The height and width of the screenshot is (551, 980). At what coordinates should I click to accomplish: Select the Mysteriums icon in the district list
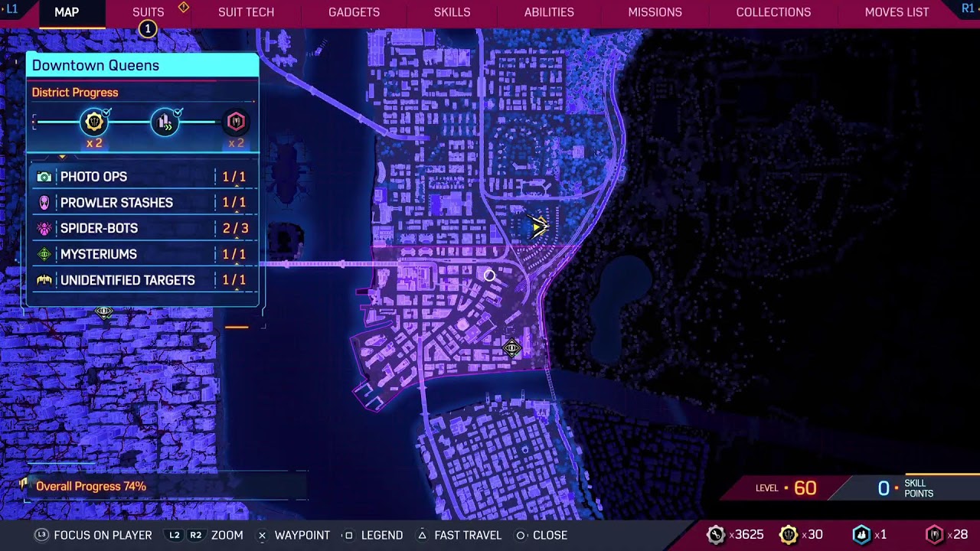[44, 254]
